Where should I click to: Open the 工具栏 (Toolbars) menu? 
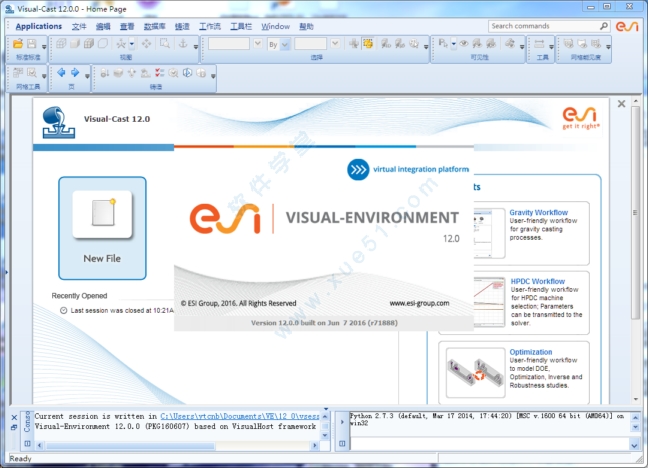coord(241,26)
